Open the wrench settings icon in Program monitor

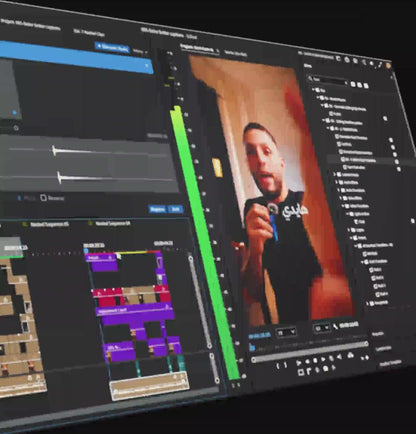(335, 327)
